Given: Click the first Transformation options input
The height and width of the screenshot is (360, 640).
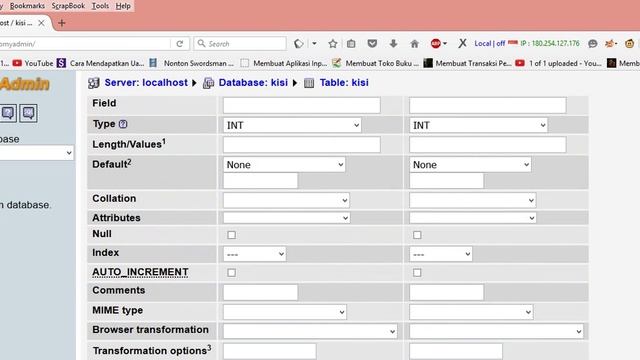Looking at the screenshot, I should 270,351.
